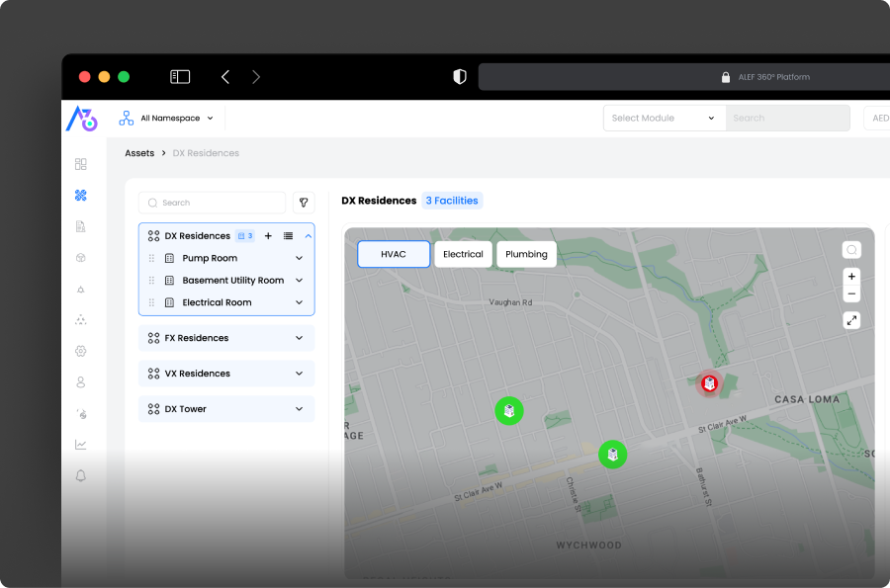Click the asset tree Search field
Screen dimensions: 890x588
[212, 203]
